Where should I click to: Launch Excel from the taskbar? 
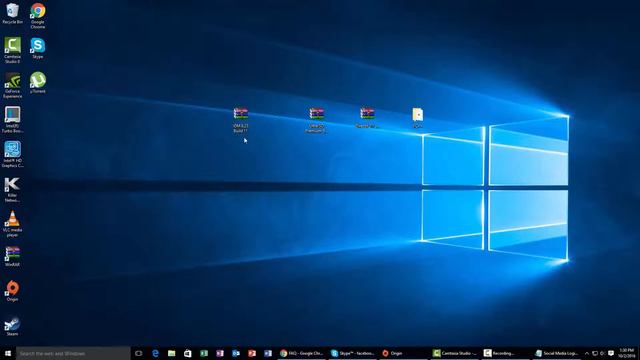(204, 353)
